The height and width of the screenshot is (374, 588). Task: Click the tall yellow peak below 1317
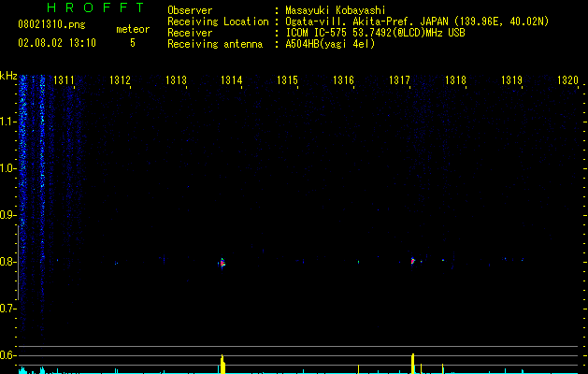tap(413, 364)
